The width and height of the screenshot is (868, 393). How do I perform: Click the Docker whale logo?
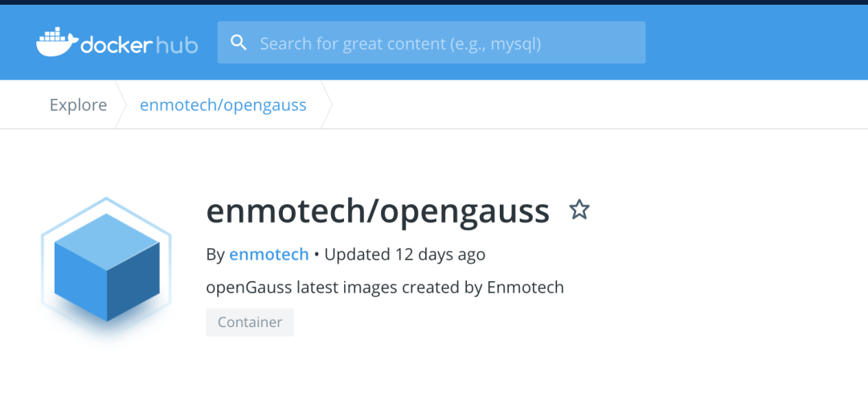56,43
